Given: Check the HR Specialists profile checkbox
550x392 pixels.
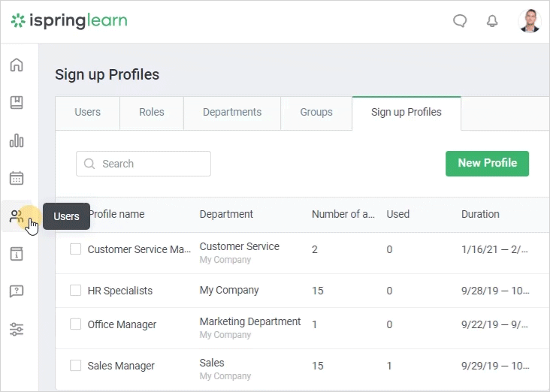Looking at the screenshot, I should [75, 291].
